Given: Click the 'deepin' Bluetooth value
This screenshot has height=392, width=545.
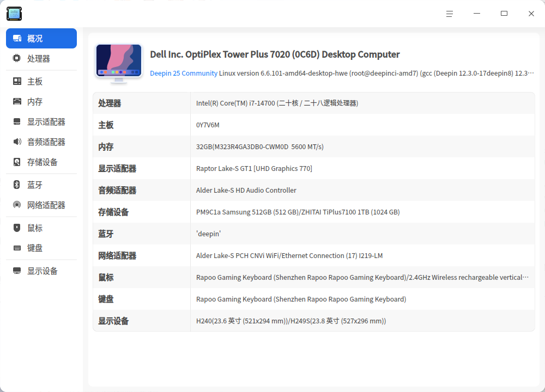Looking at the screenshot, I should click(x=208, y=234).
